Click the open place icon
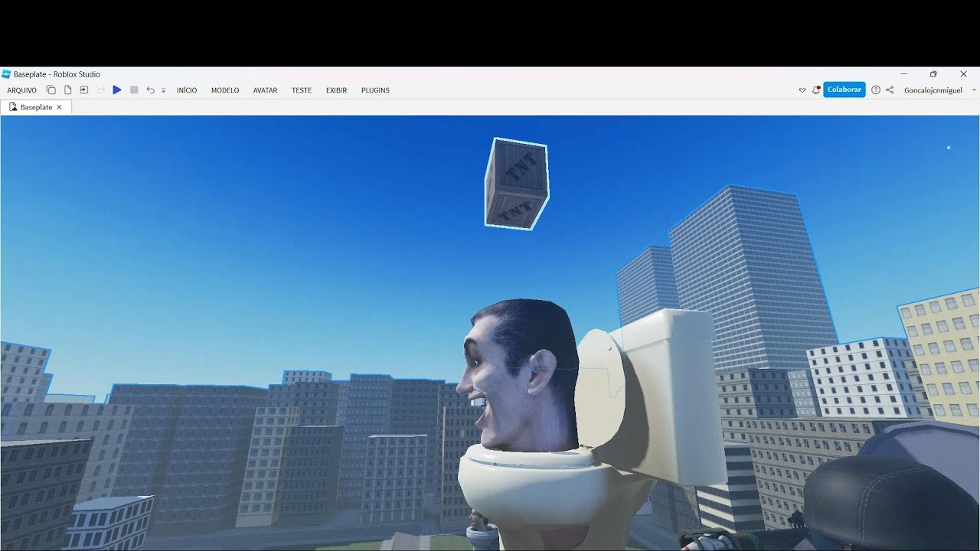 83,90
